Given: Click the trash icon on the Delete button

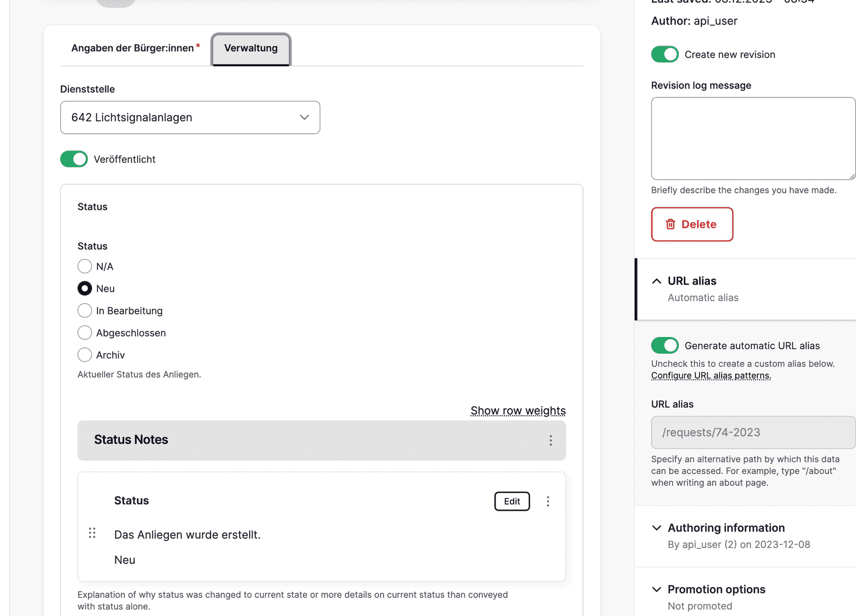Looking at the screenshot, I should tap(670, 224).
